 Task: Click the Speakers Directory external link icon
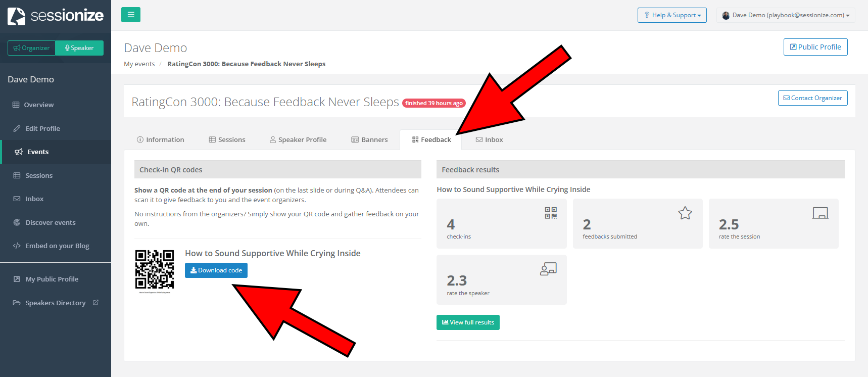[95, 303]
